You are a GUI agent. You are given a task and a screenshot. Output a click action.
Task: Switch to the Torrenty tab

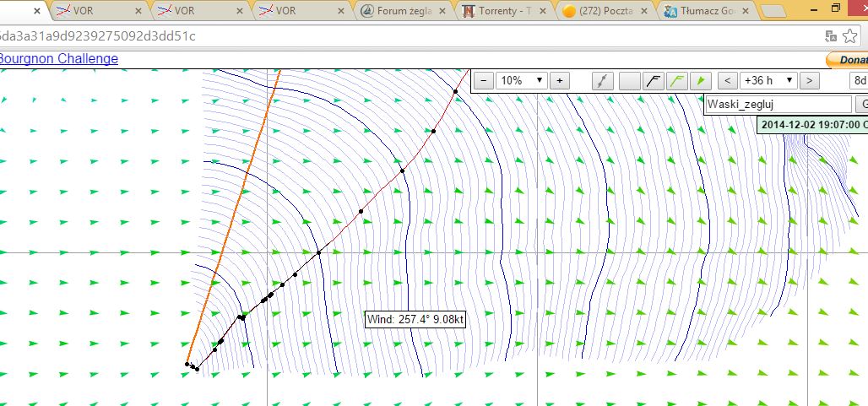point(505,10)
